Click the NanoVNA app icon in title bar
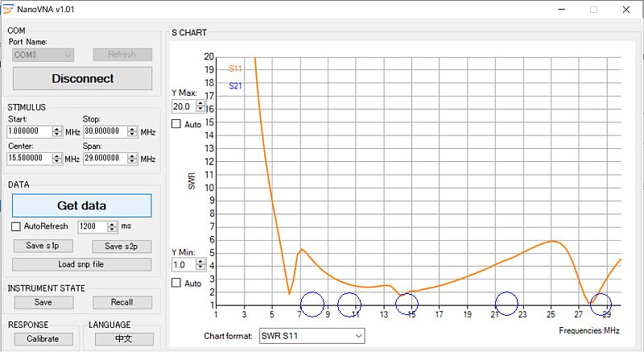644x352 pixels. click(6, 8)
